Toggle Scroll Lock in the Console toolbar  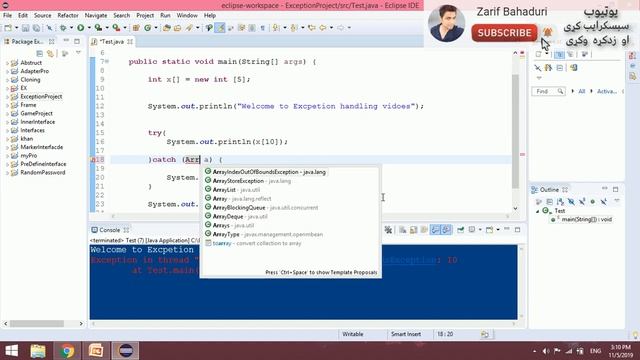[x=413, y=230]
